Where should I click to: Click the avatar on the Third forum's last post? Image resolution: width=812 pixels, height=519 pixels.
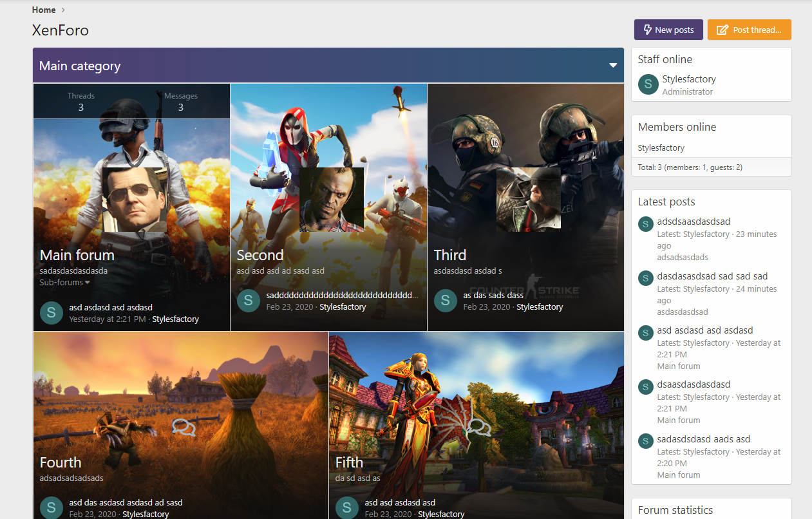(446, 301)
